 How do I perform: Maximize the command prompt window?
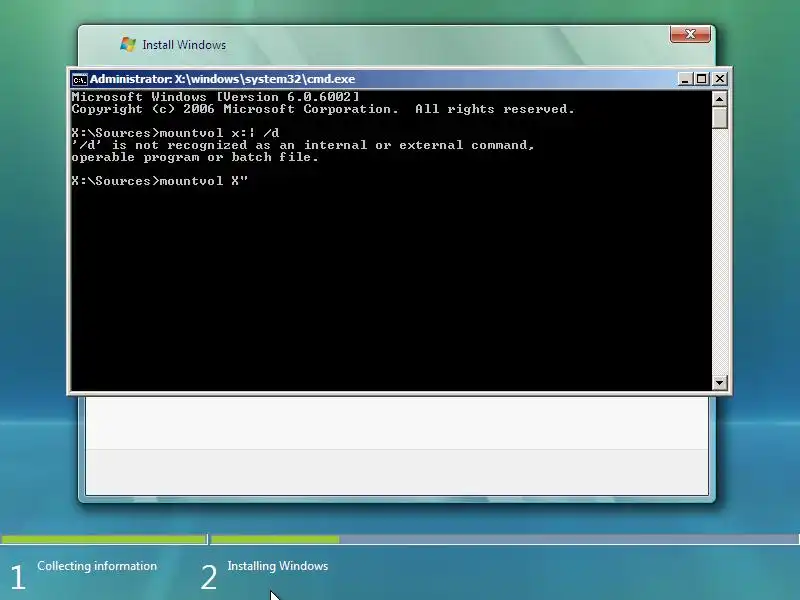pyautogui.click(x=702, y=79)
